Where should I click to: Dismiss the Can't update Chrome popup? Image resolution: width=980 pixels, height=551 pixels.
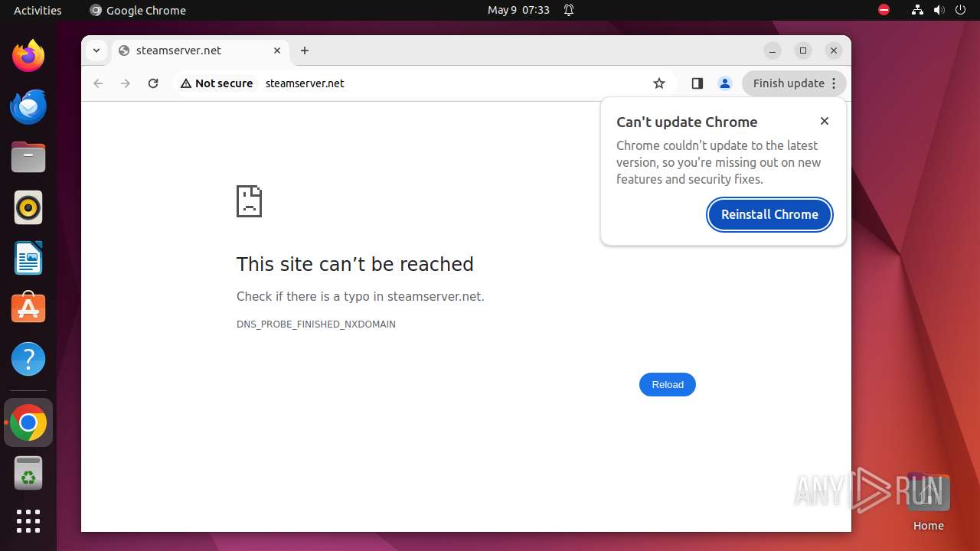[x=825, y=121]
